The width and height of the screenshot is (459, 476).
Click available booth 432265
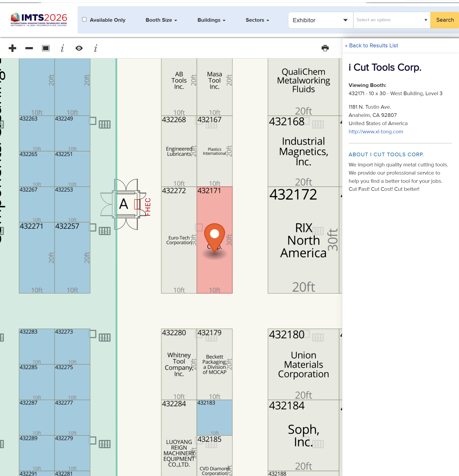click(x=37, y=169)
